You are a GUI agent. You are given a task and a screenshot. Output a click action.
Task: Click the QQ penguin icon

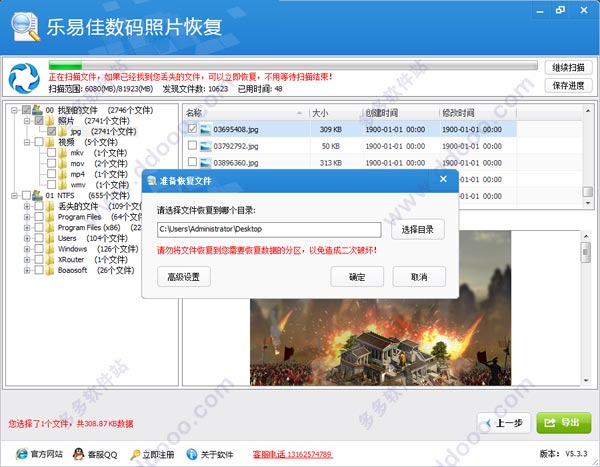pyautogui.click(x=78, y=454)
